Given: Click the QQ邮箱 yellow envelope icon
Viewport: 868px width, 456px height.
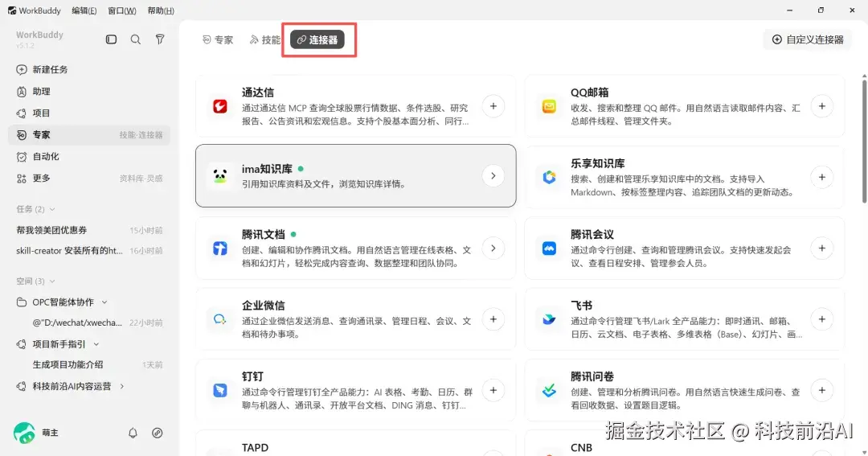Looking at the screenshot, I should click(x=549, y=106).
